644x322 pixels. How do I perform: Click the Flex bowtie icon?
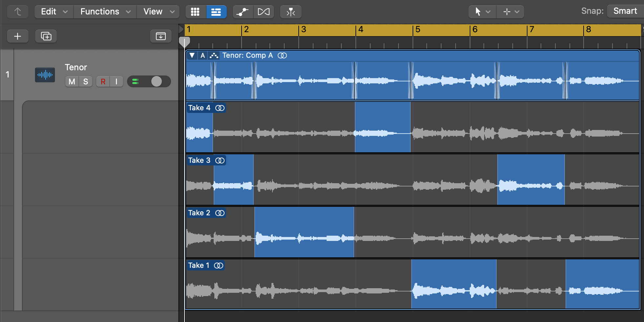click(264, 12)
